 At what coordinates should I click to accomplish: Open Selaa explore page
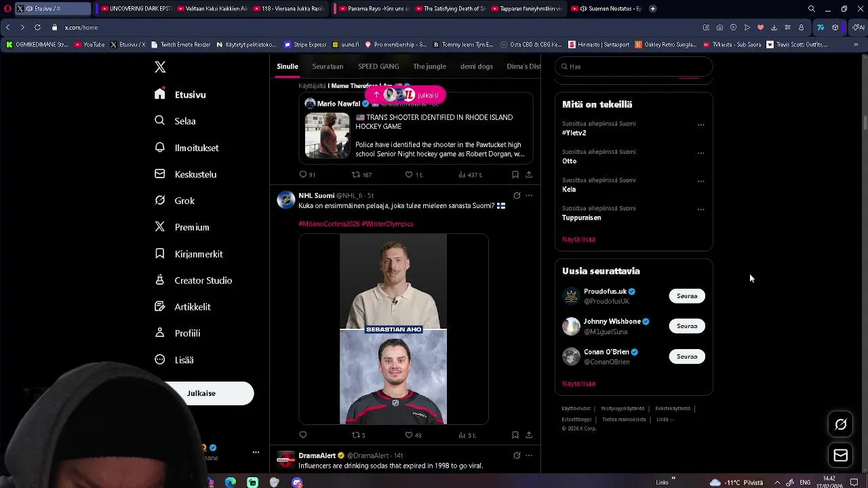(175, 121)
